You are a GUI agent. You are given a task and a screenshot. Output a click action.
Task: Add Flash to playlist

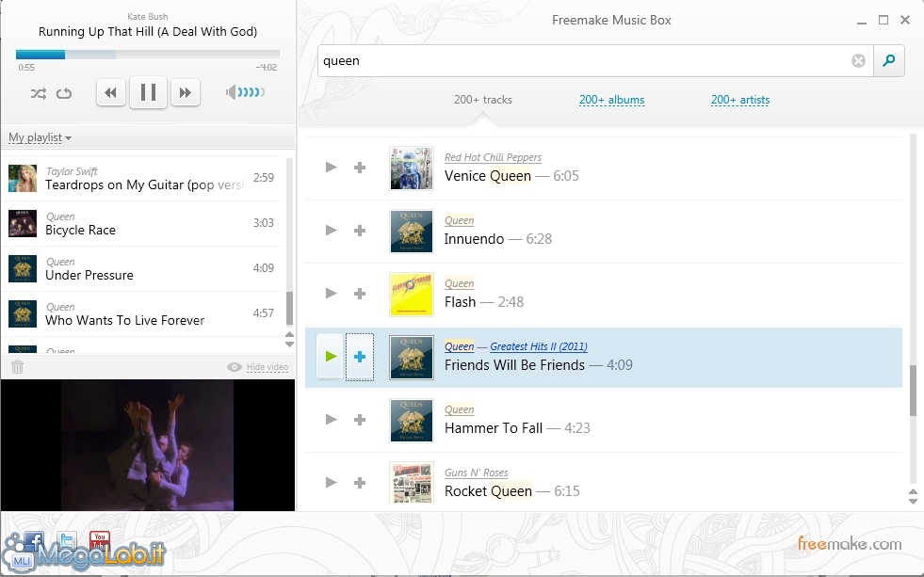point(360,294)
